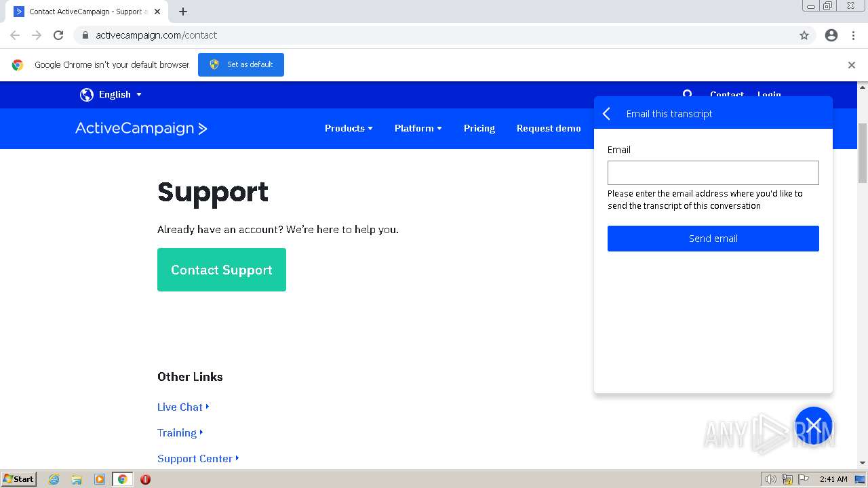Close the chat widget with round X button
Screen dimensions: 868x488
pos(814,426)
